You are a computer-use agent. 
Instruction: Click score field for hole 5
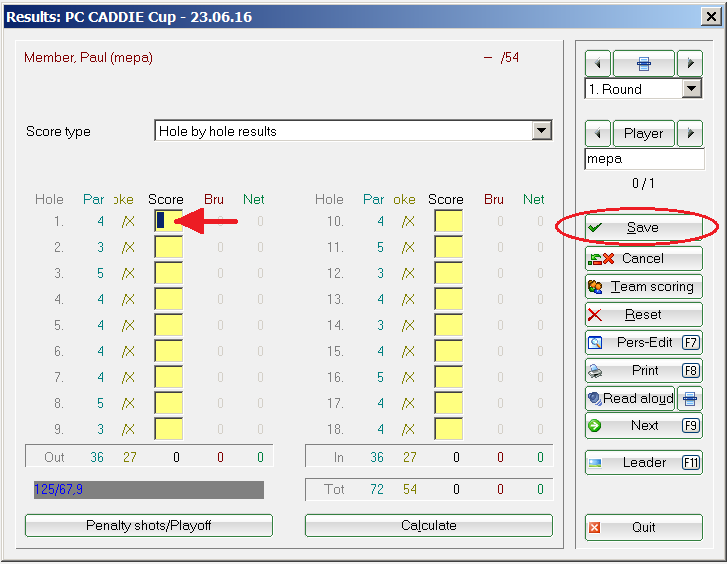(x=169, y=325)
